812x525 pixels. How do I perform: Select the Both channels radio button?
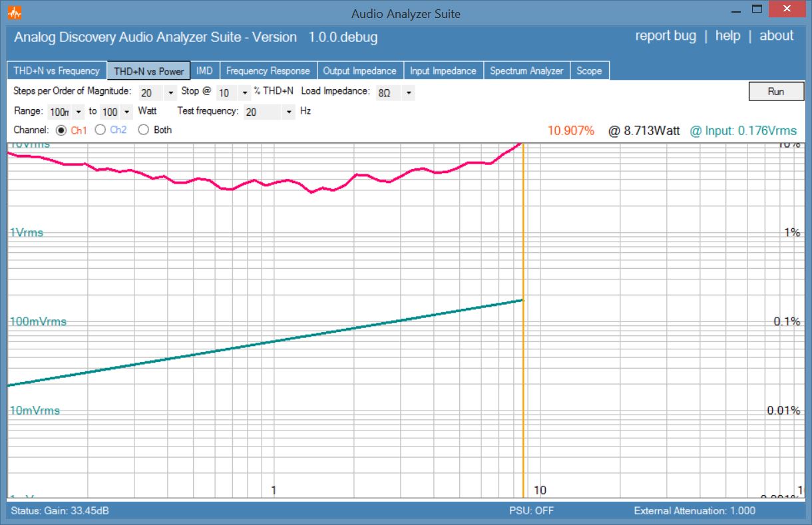coord(143,130)
